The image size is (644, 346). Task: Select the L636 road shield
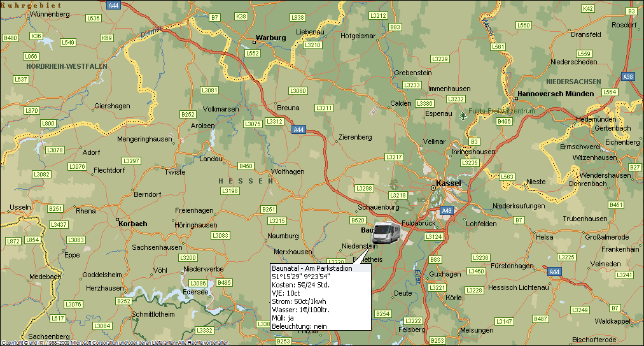pyautogui.click(x=94, y=18)
